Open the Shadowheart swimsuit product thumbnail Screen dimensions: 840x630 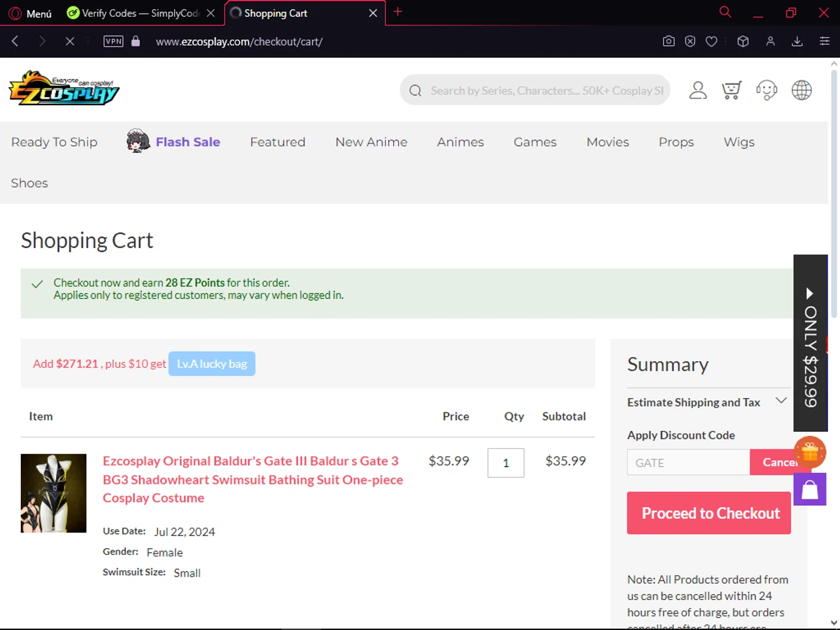(54, 493)
